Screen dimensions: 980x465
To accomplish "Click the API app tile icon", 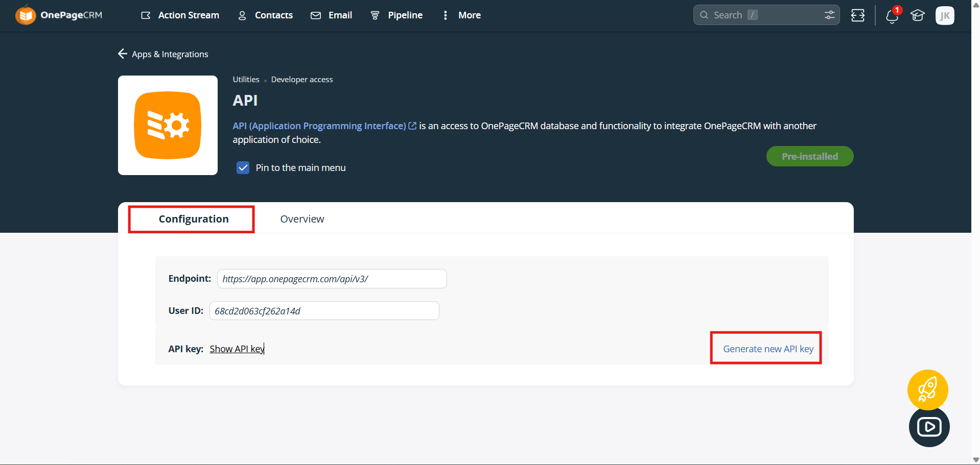I will point(168,126).
